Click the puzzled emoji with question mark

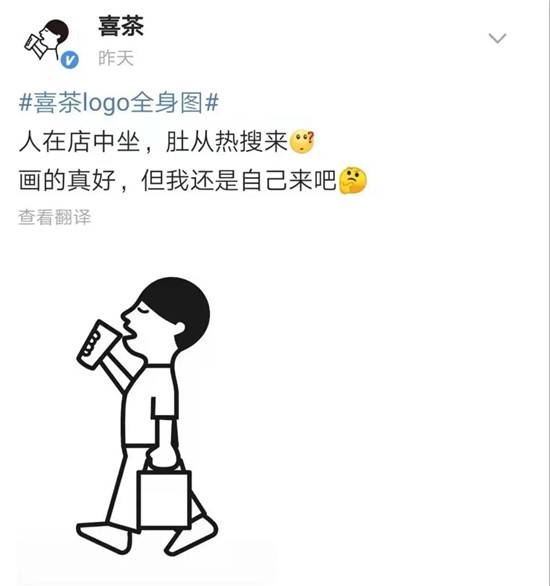(302, 142)
